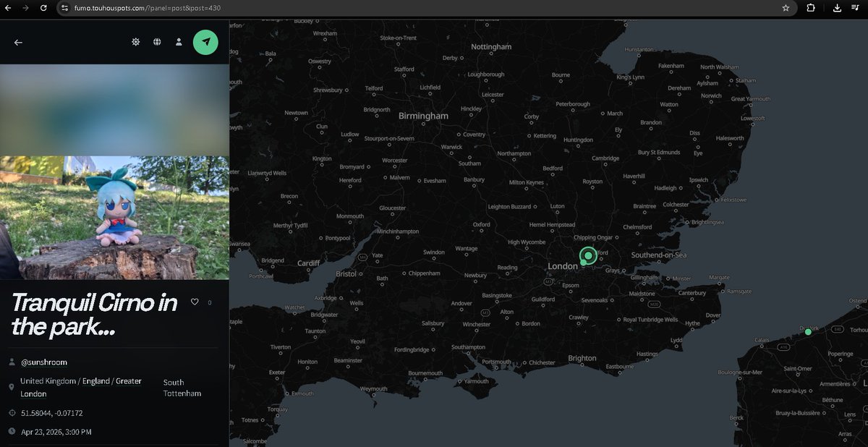Image resolution: width=868 pixels, height=447 pixels.
Task: Reload the page with the browser refresh icon
Action: [x=43, y=8]
